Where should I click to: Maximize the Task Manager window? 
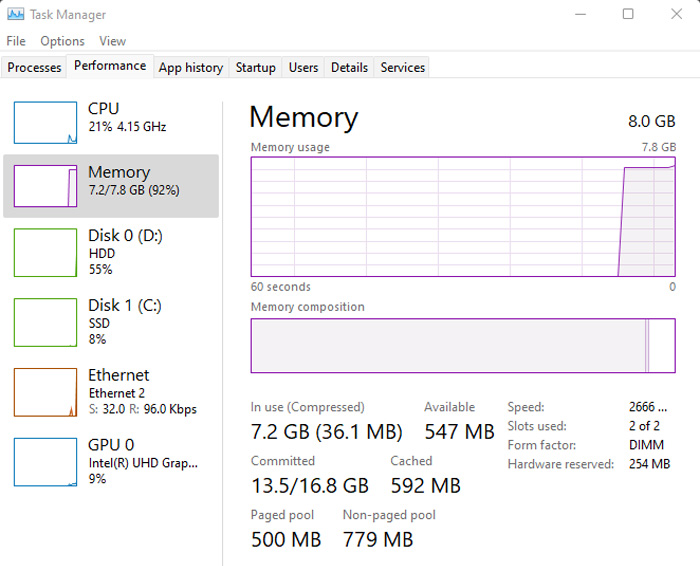pyautogui.click(x=628, y=14)
